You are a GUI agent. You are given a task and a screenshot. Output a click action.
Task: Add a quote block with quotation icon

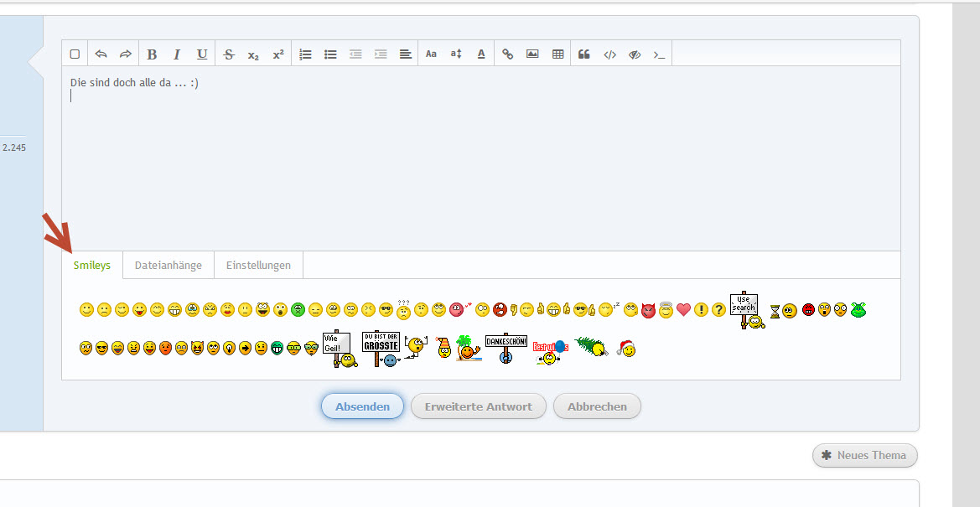tap(584, 54)
